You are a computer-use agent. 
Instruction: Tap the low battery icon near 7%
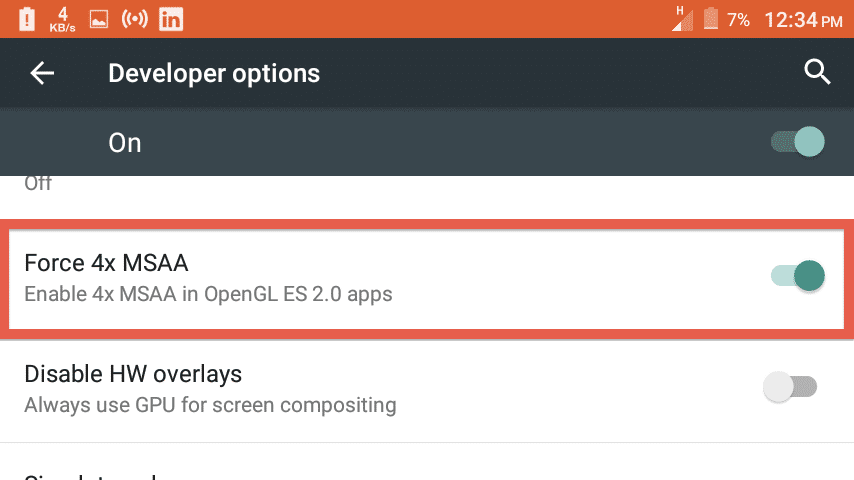pos(711,19)
